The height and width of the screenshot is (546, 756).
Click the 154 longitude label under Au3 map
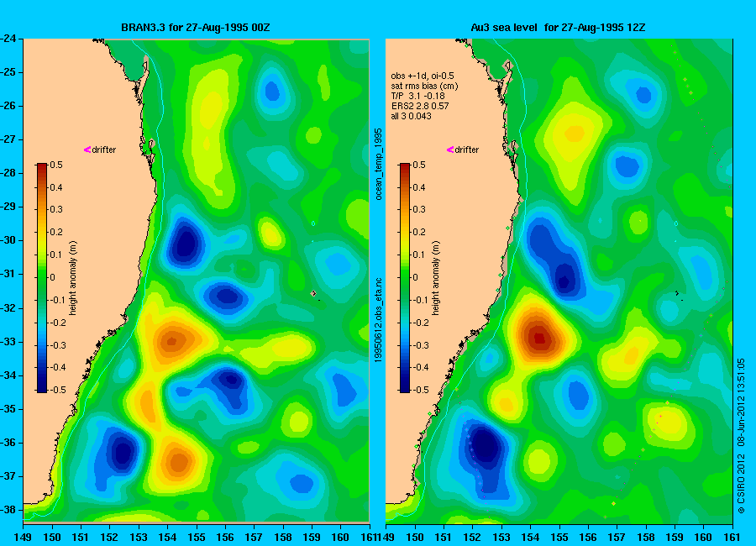(530, 537)
